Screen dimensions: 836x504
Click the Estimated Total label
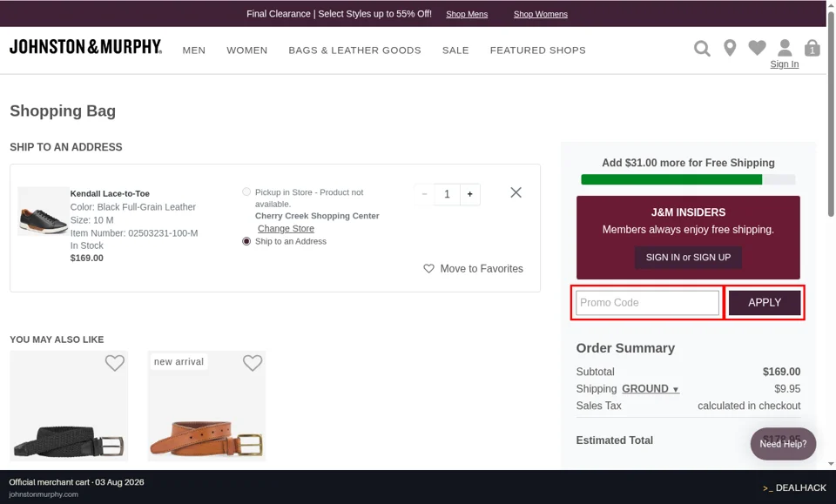(x=614, y=440)
